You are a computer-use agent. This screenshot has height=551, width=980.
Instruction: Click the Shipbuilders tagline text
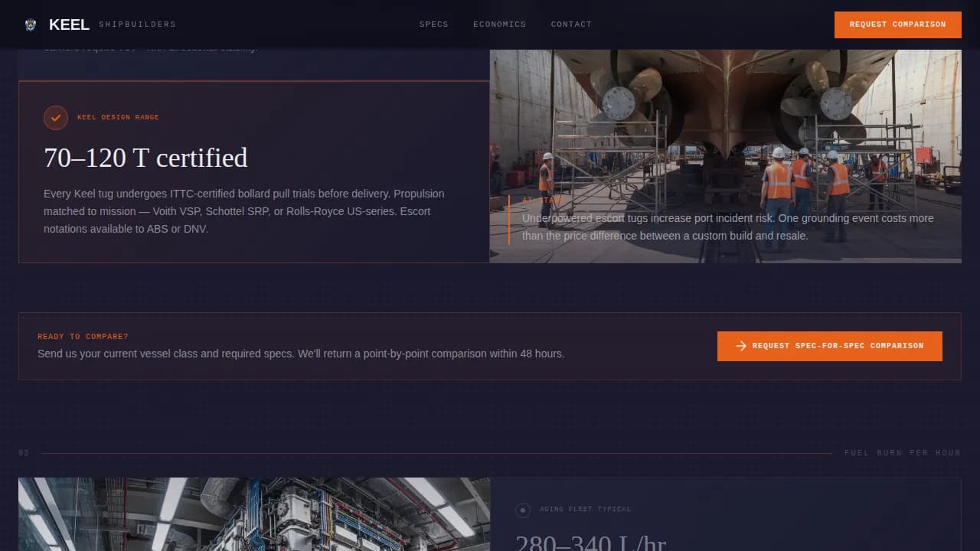(x=137, y=24)
